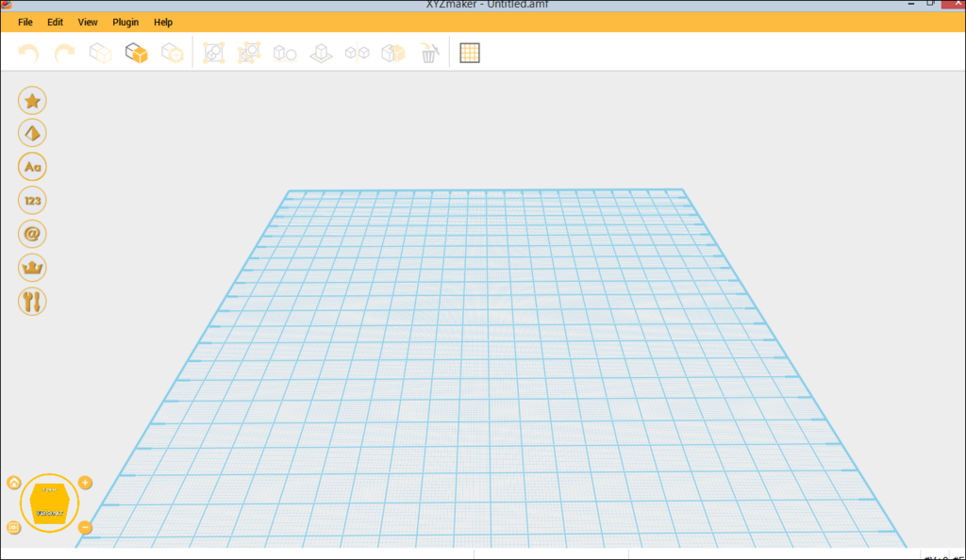Click the cube with shaded duplicate icon
Image resolution: width=966 pixels, height=560 pixels.
[x=393, y=53]
